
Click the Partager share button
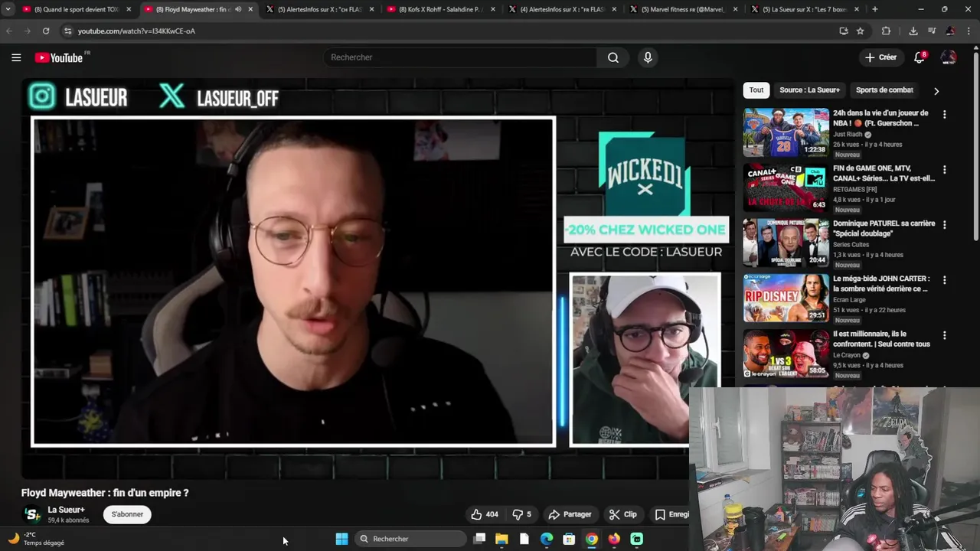[570, 514]
